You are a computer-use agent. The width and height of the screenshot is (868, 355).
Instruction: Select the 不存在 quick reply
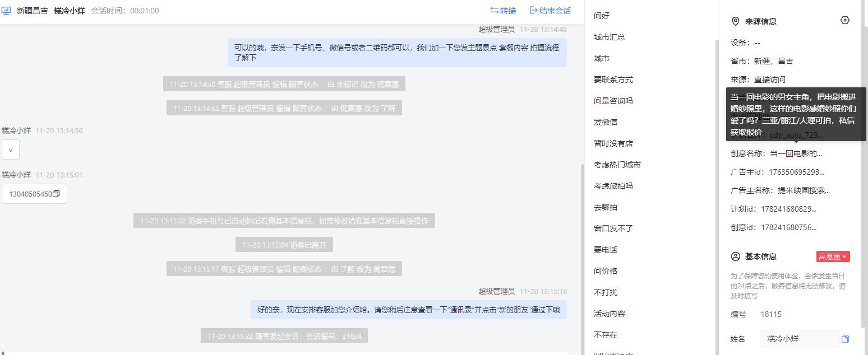[x=606, y=335]
